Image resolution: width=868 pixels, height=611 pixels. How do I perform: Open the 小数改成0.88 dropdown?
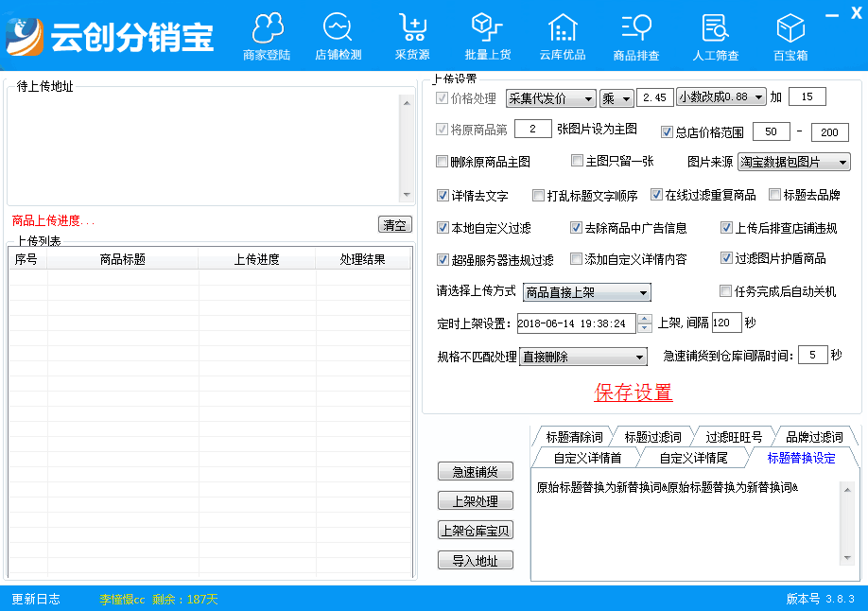[x=721, y=96]
